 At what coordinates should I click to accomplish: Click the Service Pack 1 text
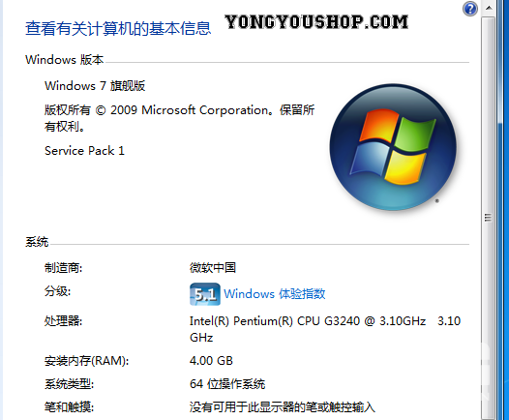[84, 151]
